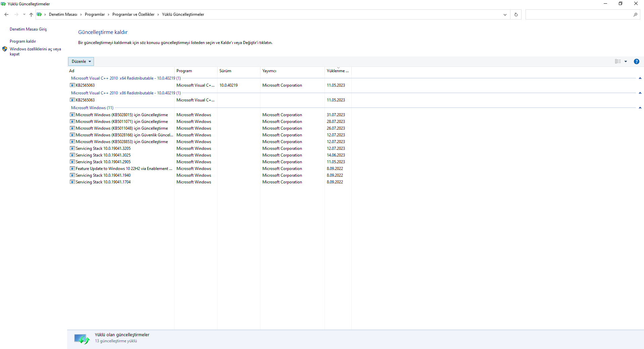Collapse Visual C++ 2010 x86 group
The height and width of the screenshot is (349, 644).
(x=640, y=93)
